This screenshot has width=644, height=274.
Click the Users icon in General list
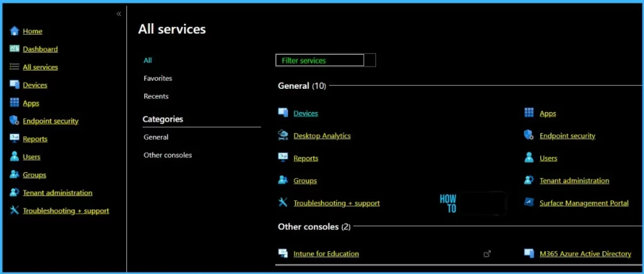tap(529, 158)
